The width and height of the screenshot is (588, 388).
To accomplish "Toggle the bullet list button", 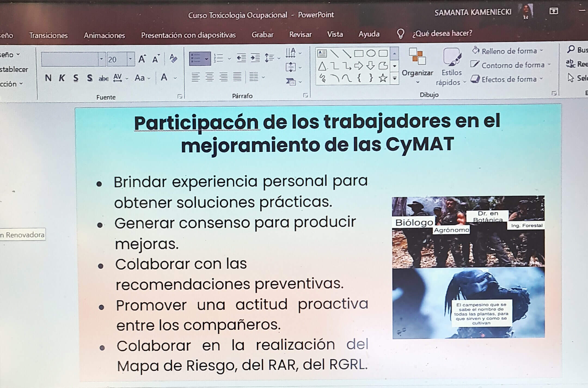I will click(196, 59).
